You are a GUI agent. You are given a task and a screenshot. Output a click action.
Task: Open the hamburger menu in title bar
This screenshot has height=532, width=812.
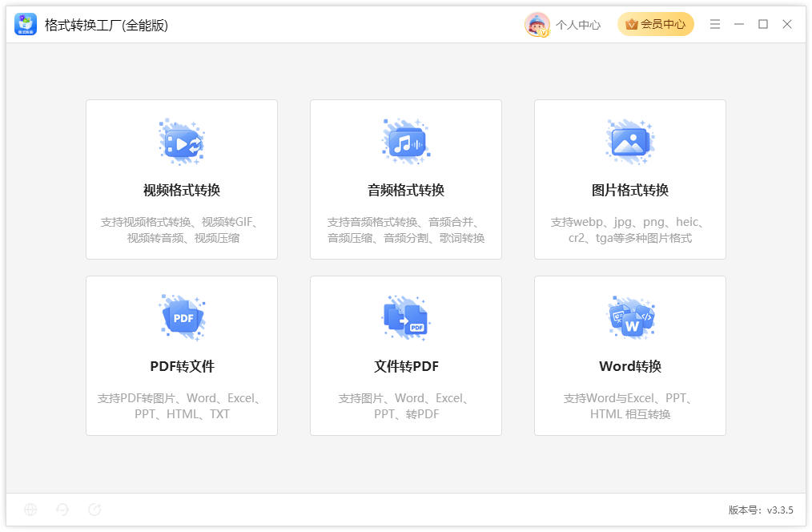click(714, 24)
